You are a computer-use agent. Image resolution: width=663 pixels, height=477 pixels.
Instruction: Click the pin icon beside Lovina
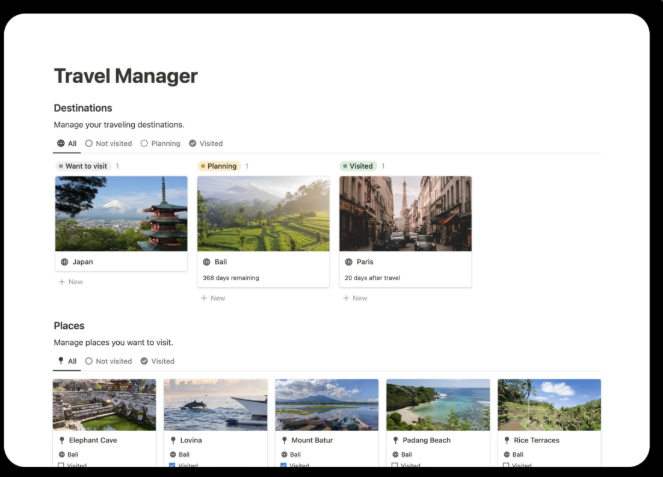(173, 440)
